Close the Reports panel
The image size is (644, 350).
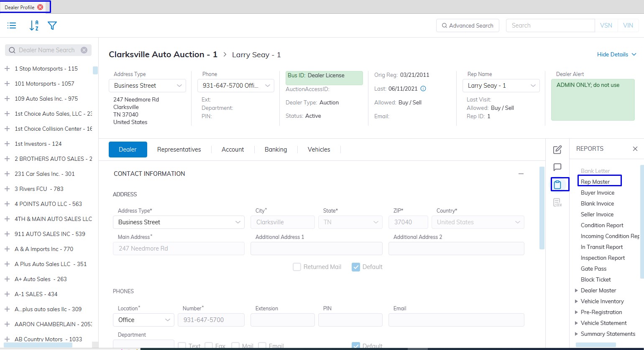point(635,149)
